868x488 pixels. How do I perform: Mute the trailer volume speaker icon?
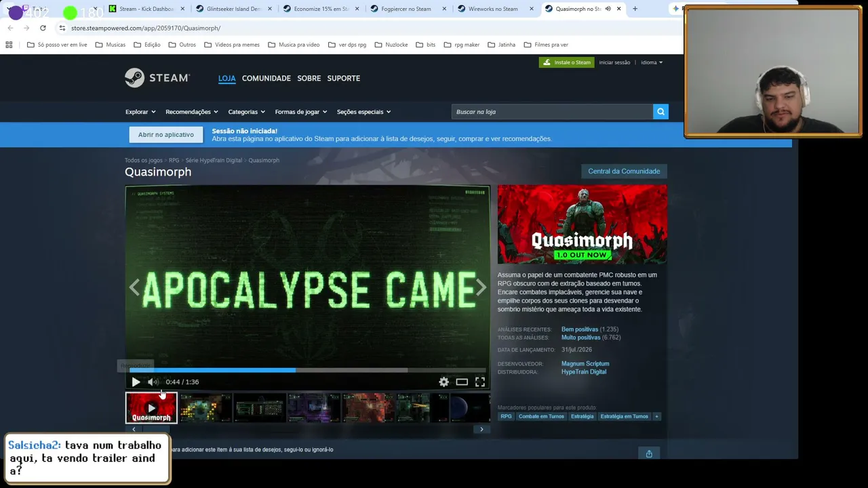tap(153, 382)
